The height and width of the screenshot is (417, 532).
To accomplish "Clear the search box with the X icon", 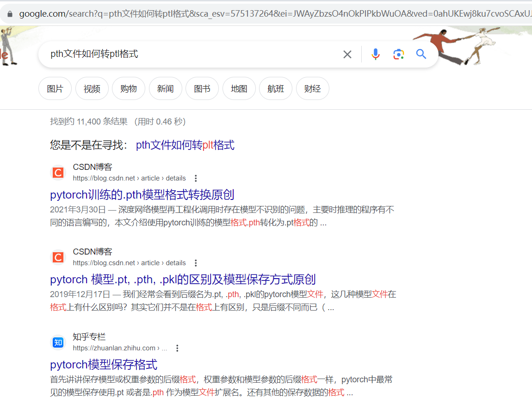I will coord(347,54).
